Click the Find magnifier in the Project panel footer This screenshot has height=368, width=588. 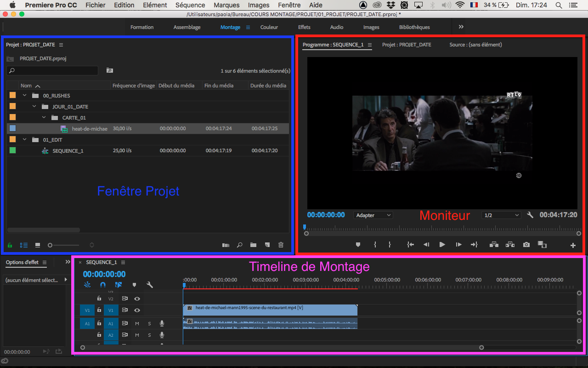239,245
